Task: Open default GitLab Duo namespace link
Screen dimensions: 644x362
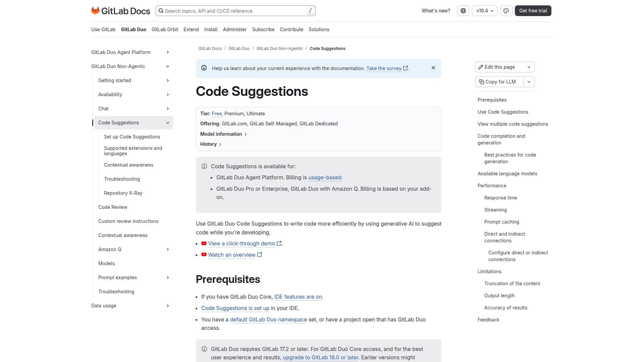Action: tap(268, 319)
